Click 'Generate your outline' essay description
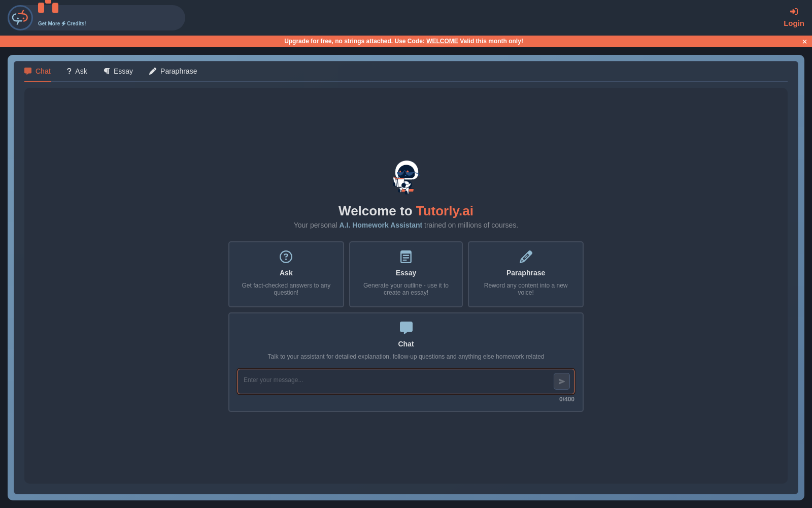 [x=406, y=289]
